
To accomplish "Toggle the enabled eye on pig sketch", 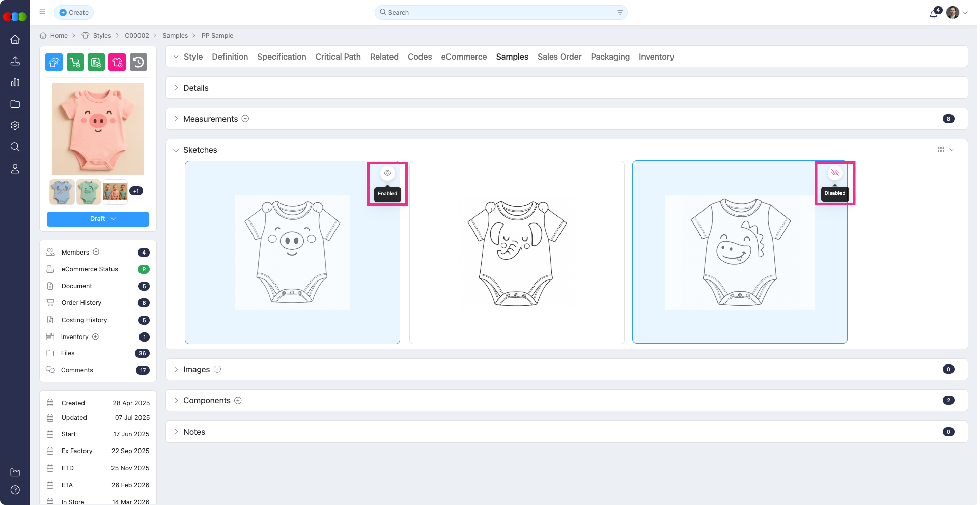I will (387, 173).
